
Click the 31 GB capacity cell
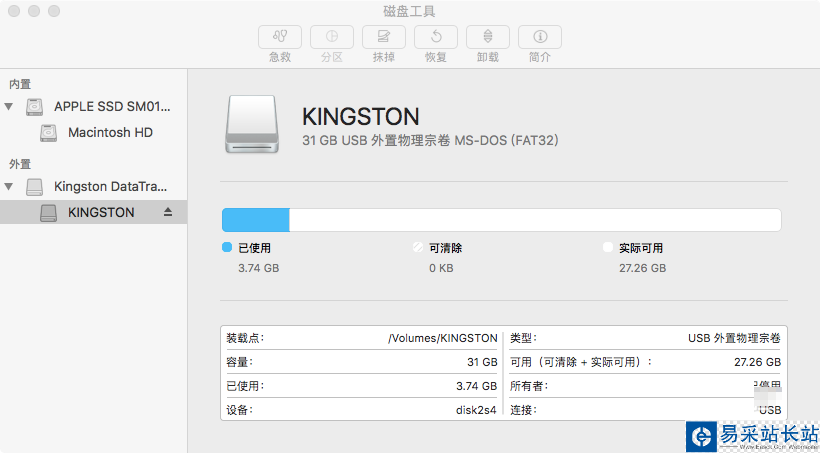point(482,362)
